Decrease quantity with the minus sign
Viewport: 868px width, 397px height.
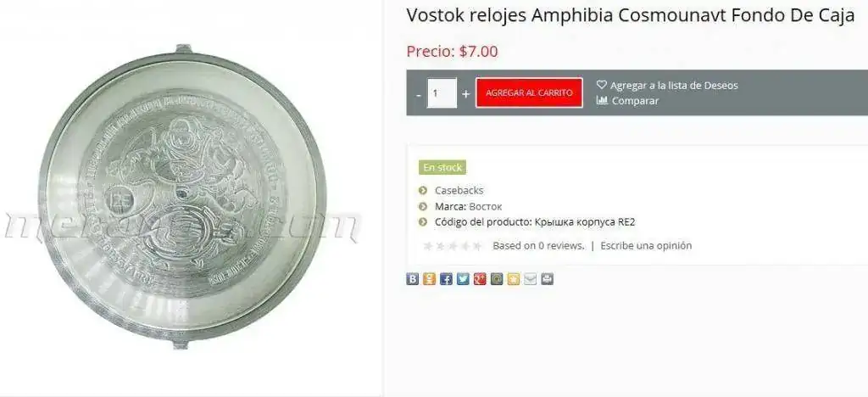(x=419, y=93)
